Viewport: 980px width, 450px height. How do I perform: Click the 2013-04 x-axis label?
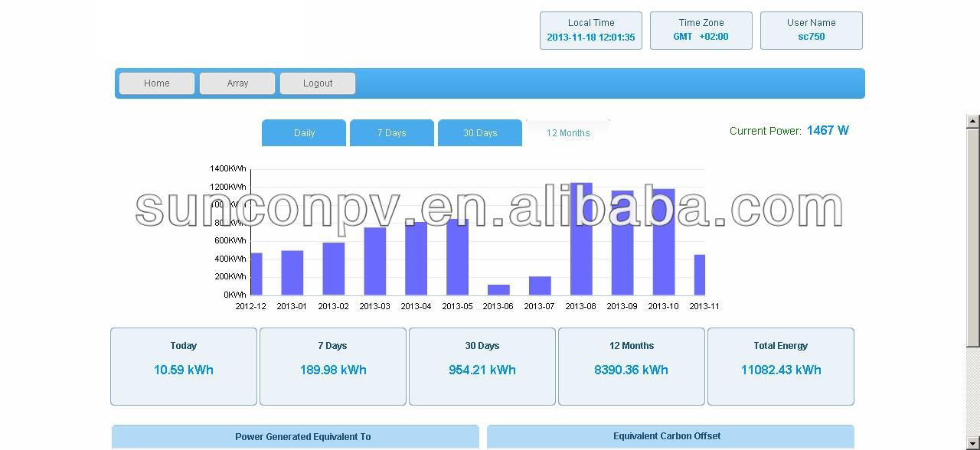coord(416,306)
